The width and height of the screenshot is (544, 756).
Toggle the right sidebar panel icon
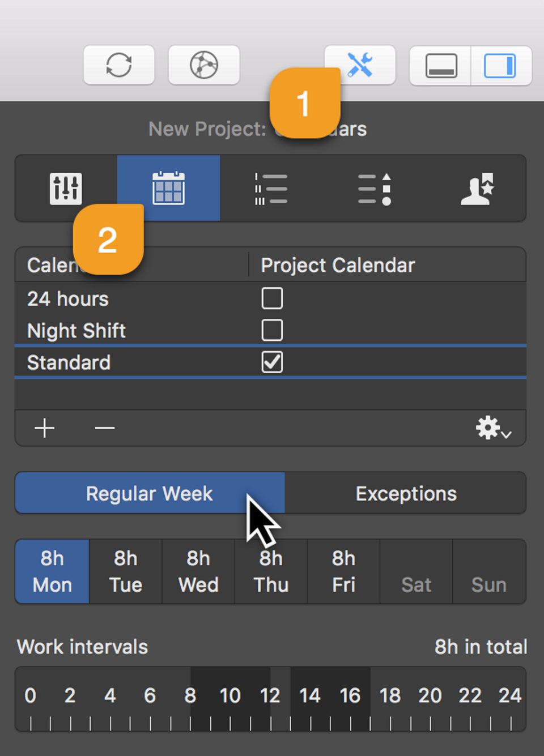[500, 66]
